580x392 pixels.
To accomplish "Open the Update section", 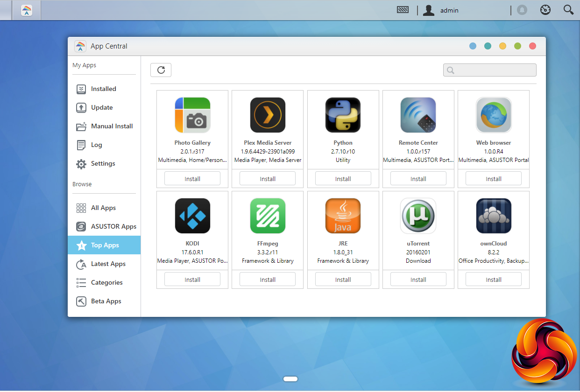I will [x=102, y=107].
